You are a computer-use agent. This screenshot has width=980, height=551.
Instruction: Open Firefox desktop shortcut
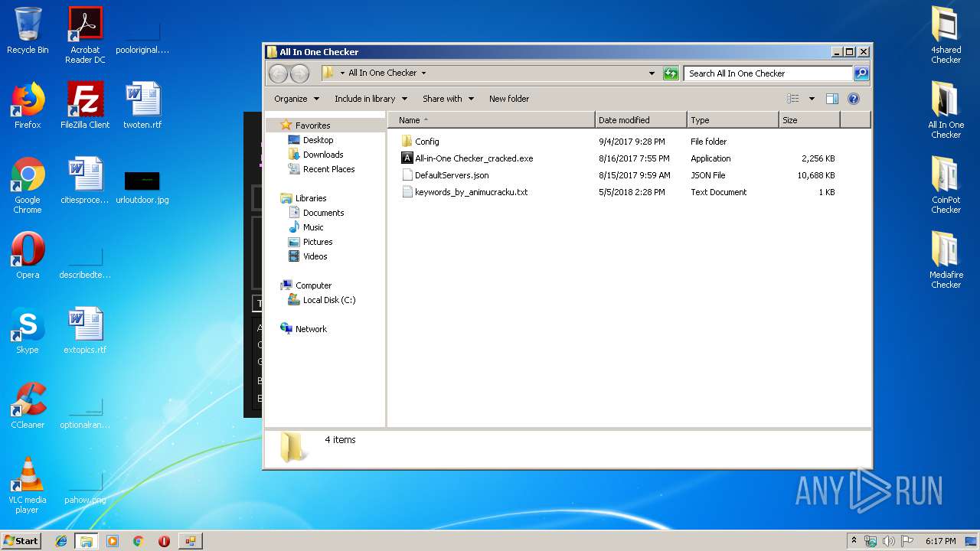tap(28, 106)
